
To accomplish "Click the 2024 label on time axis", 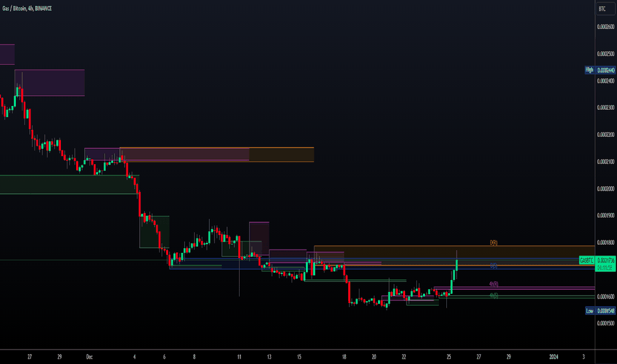I will tap(553, 357).
